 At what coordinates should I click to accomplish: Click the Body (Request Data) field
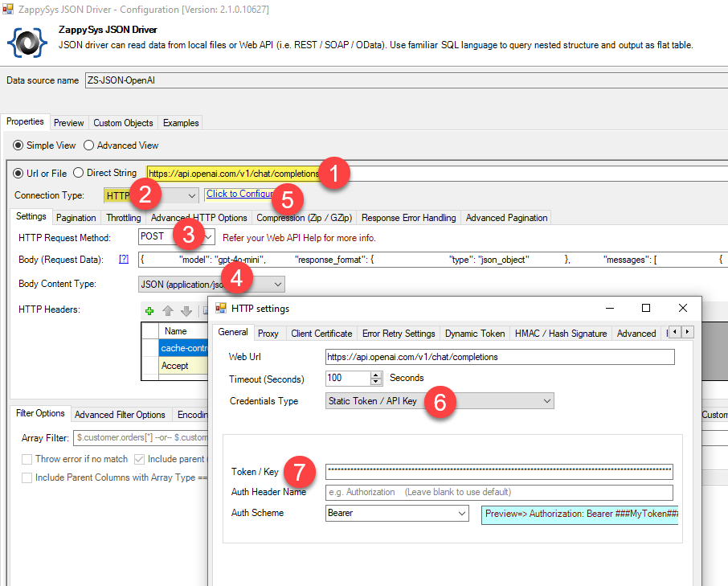(433, 260)
